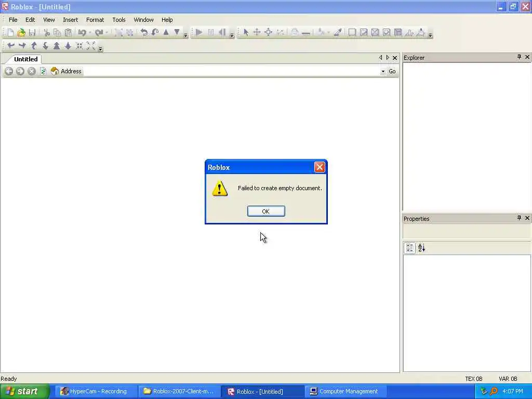Select the Resize handles tool
The image size is (532, 399).
point(269,32)
